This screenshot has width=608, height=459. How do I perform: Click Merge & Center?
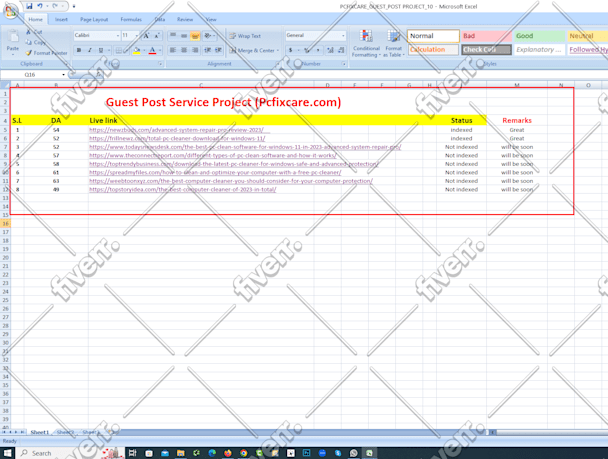tap(251, 50)
